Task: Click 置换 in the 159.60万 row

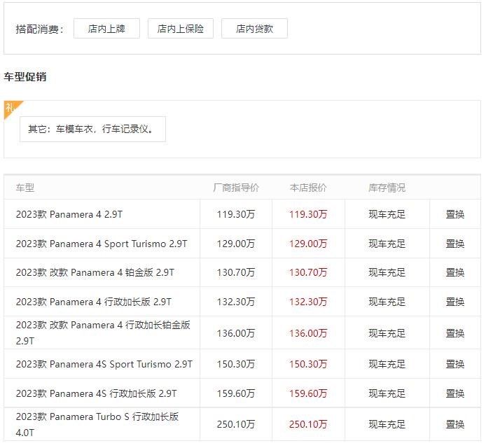Action: 455,393
